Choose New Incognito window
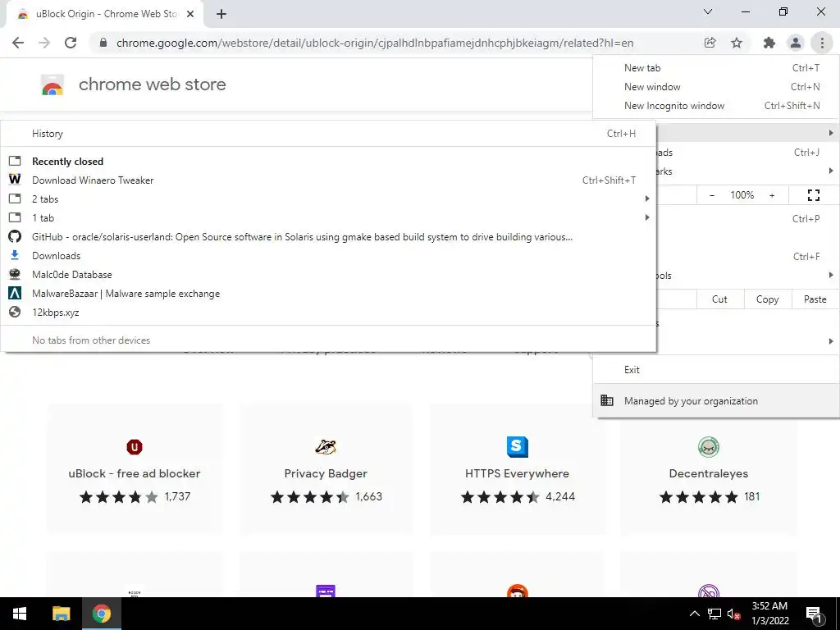Viewport: 840px width, 630px height. [715, 106]
